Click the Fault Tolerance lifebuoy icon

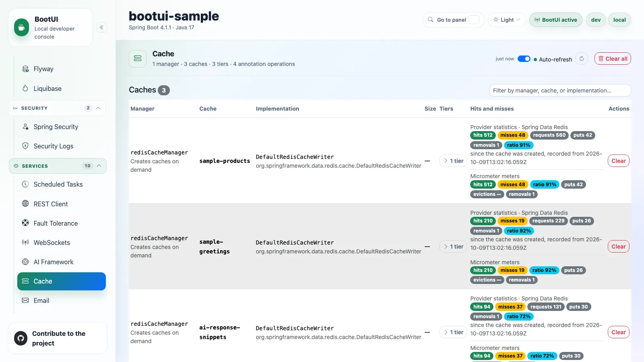click(25, 223)
